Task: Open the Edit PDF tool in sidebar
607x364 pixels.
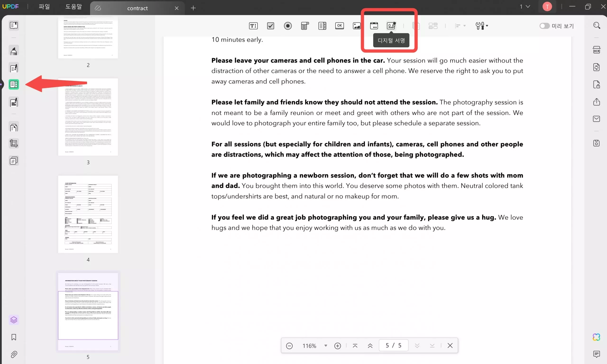Action: coord(14,68)
